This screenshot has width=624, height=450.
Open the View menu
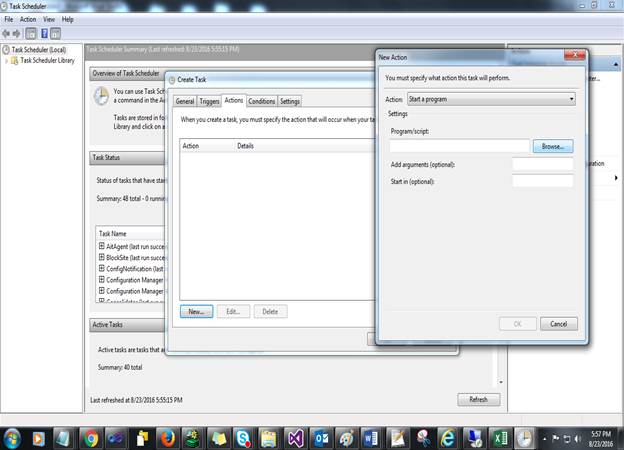click(49, 19)
